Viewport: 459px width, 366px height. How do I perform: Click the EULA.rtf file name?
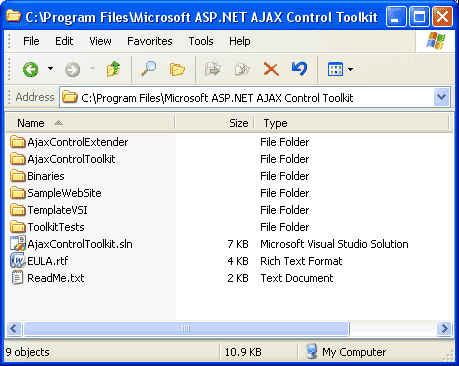(48, 261)
